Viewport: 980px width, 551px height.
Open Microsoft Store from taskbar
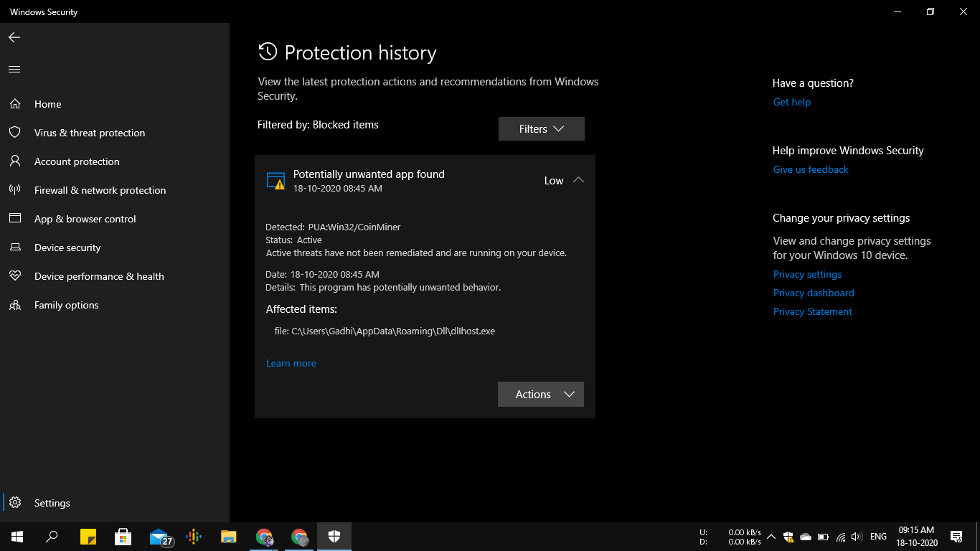(123, 537)
